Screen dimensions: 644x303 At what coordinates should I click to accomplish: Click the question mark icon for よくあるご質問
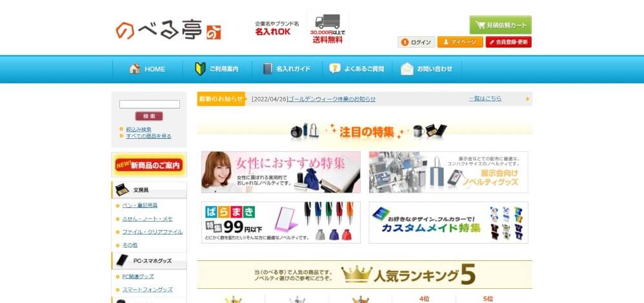tap(335, 68)
